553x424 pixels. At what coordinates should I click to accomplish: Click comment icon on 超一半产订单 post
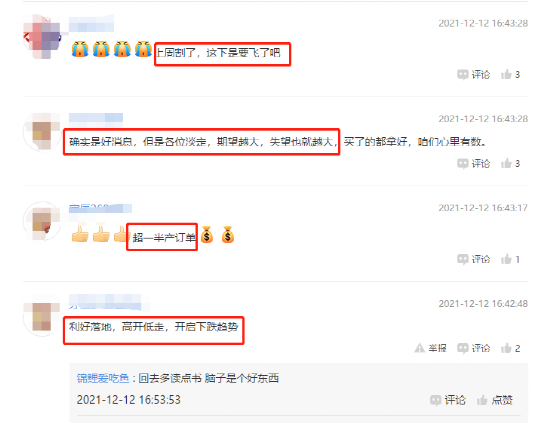point(463,259)
